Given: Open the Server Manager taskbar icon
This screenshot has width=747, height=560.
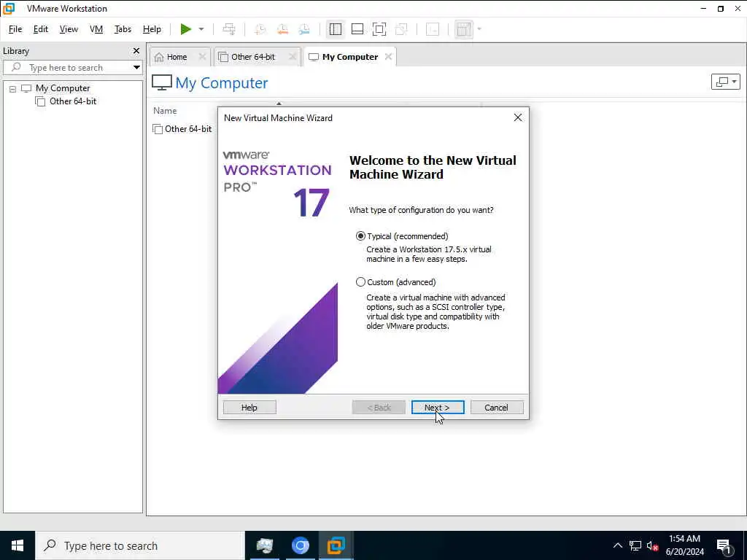Looking at the screenshot, I should click(x=264, y=545).
